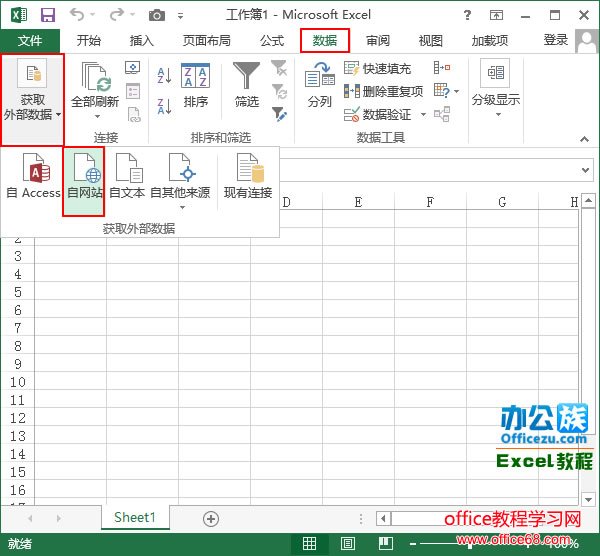Switch to Page Layout view icon
The width and height of the screenshot is (600, 556).
348,543
